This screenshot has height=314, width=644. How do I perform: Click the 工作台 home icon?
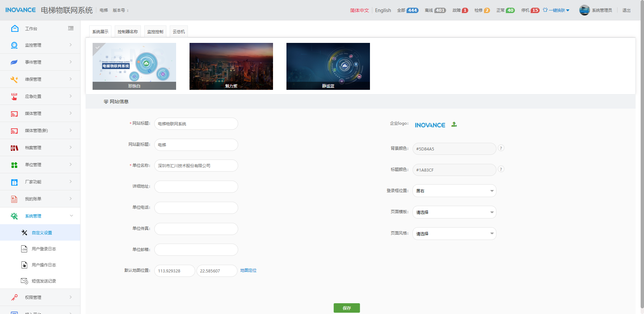point(15,28)
